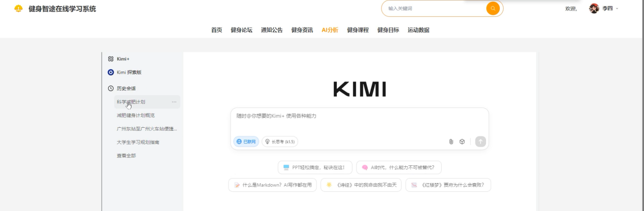Click the PPT轻松搞定 suggestion chip

coord(315,167)
